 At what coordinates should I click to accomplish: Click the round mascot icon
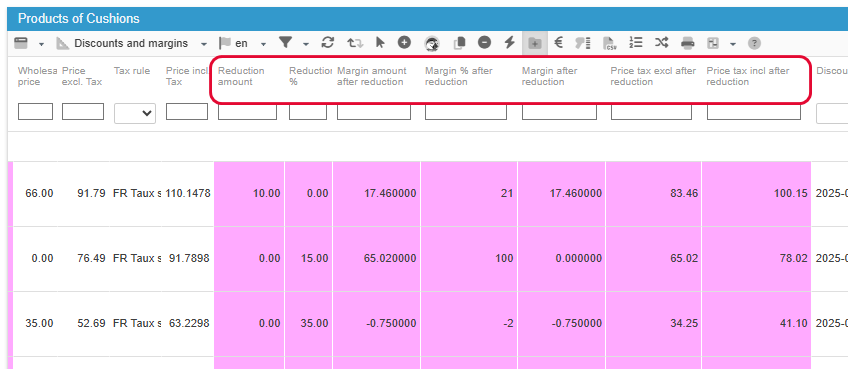pos(432,43)
